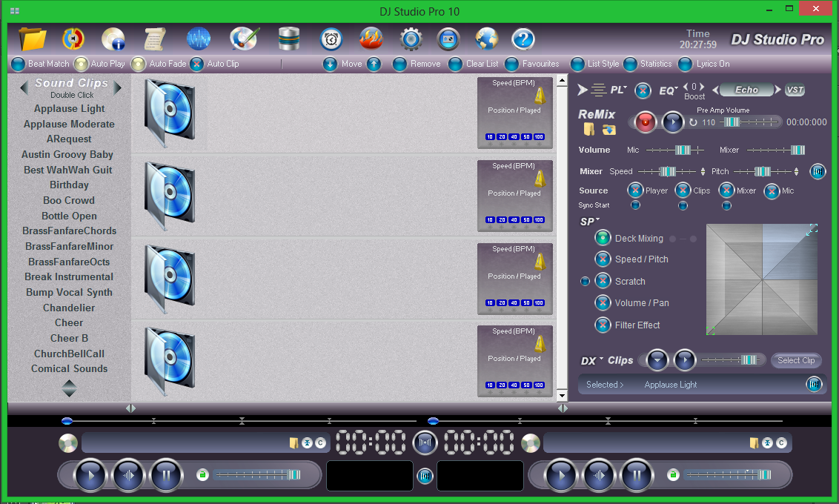Toggle Clips source button
The width and height of the screenshot is (839, 504).
(683, 190)
